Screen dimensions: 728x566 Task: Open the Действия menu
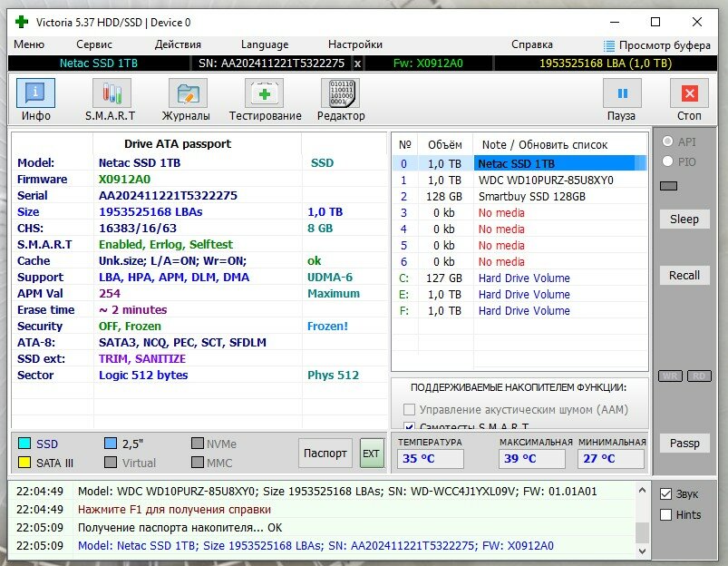178,44
